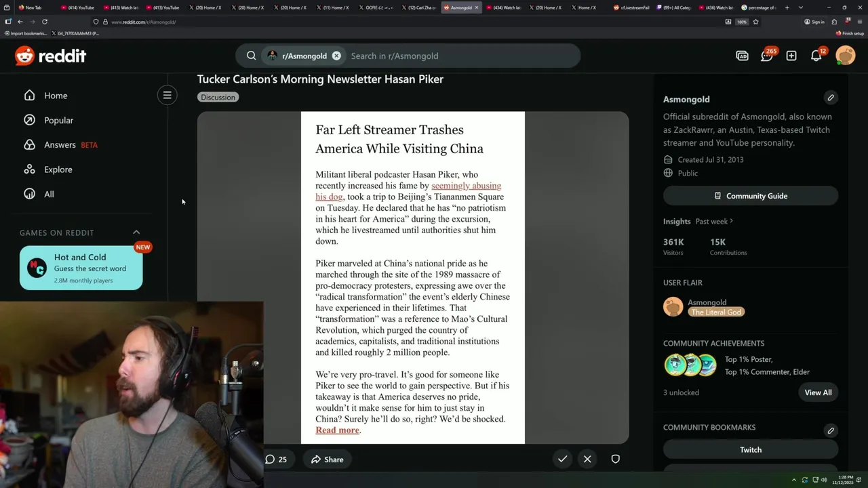The height and width of the screenshot is (488, 868).
Task: Expand Insights Past week chevron
Action: (731, 221)
